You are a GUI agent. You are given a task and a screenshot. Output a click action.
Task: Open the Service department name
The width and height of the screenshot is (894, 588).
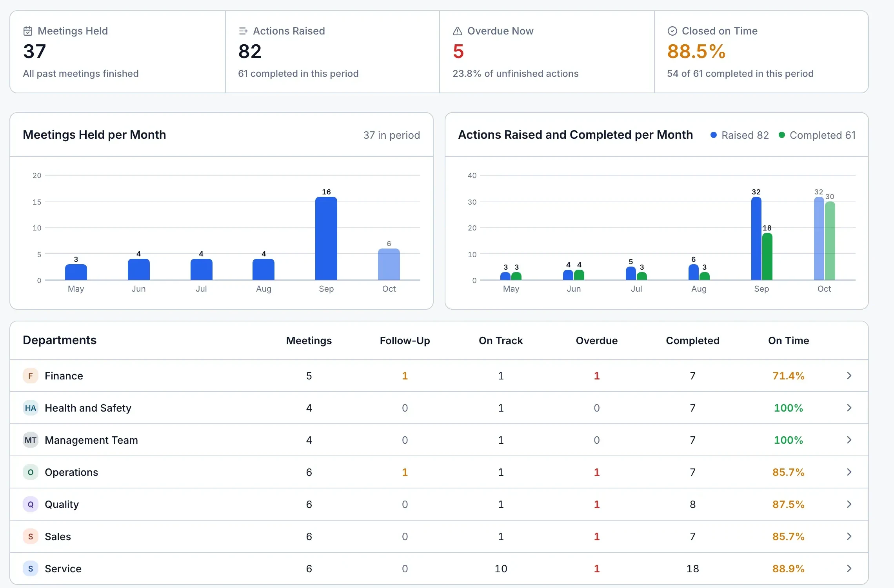click(x=63, y=568)
